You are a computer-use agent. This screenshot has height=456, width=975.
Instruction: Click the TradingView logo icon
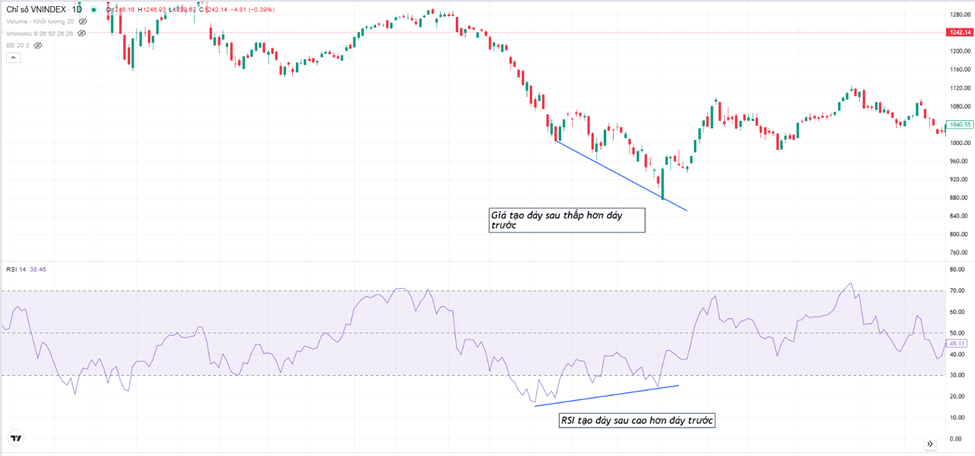16,438
